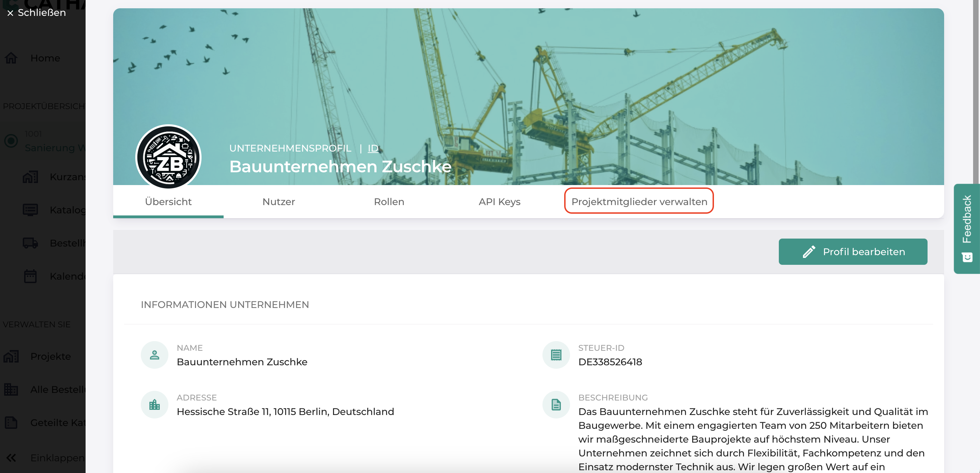The height and width of the screenshot is (473, 980).
Task: Open Projektmitglieder verwalten tab
Action: 639,202
